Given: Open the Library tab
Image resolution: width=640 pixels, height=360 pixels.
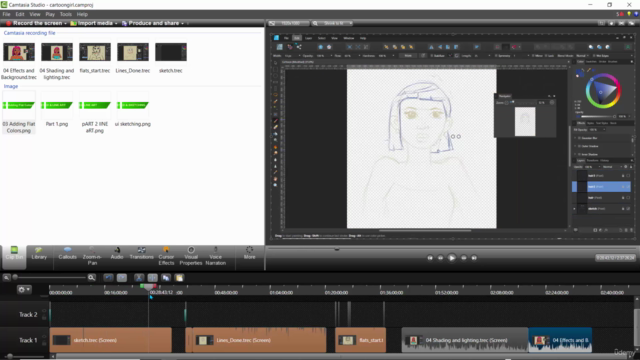Looking at the screenshot, I should 39,253.
